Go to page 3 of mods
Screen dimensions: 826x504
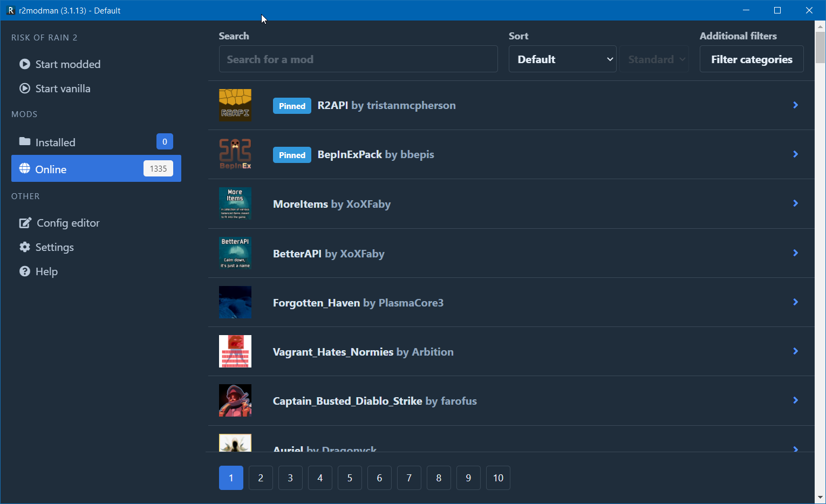[x=290, y=478]
